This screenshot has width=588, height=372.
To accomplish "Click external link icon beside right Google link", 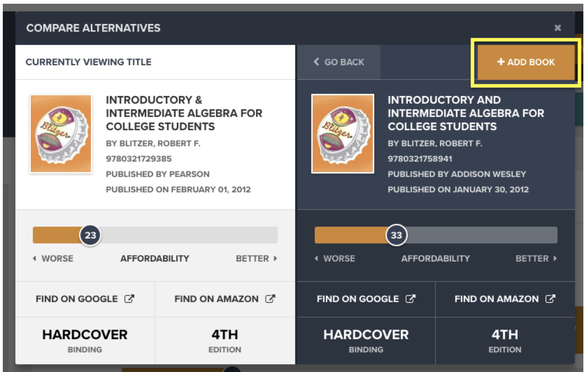I will [410, 299].
